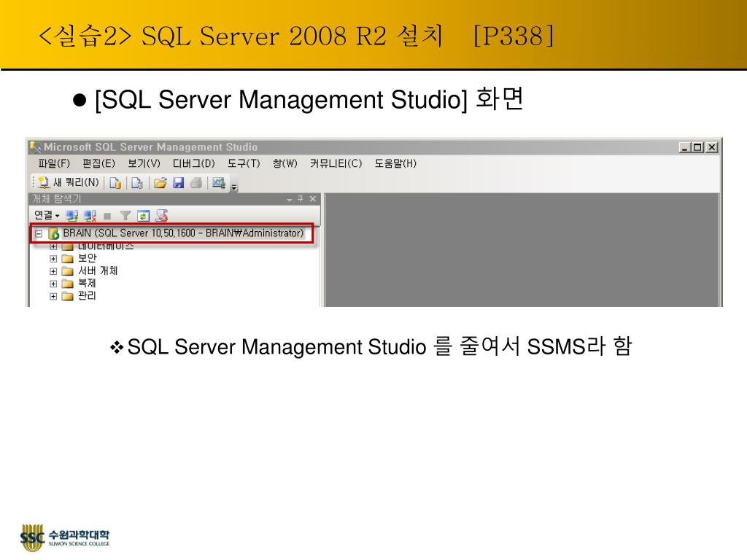Screen dimensions: 747x560
Task: Open the toolbar options overflow arrow
Action: (234, 187)
